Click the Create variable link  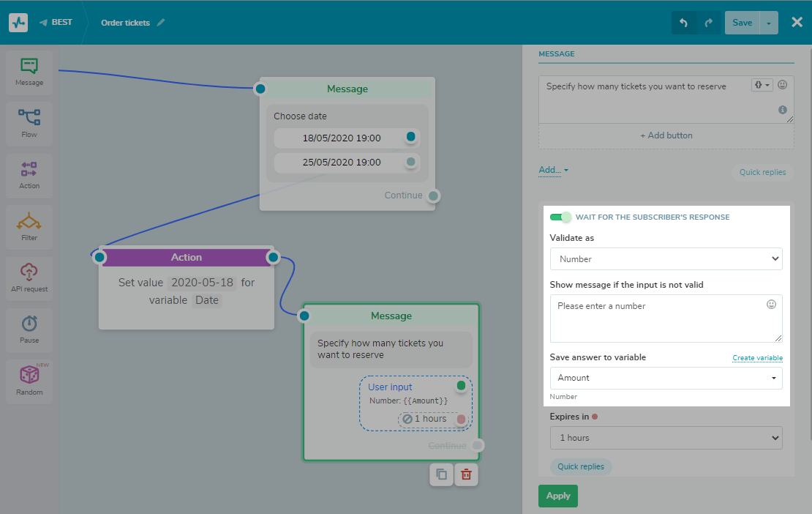pos(757,358)
